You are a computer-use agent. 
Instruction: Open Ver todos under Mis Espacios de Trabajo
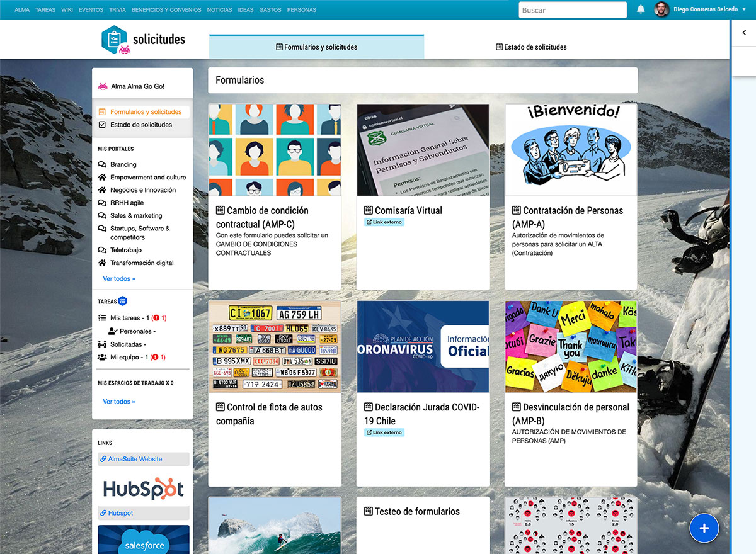coord(119,401)
